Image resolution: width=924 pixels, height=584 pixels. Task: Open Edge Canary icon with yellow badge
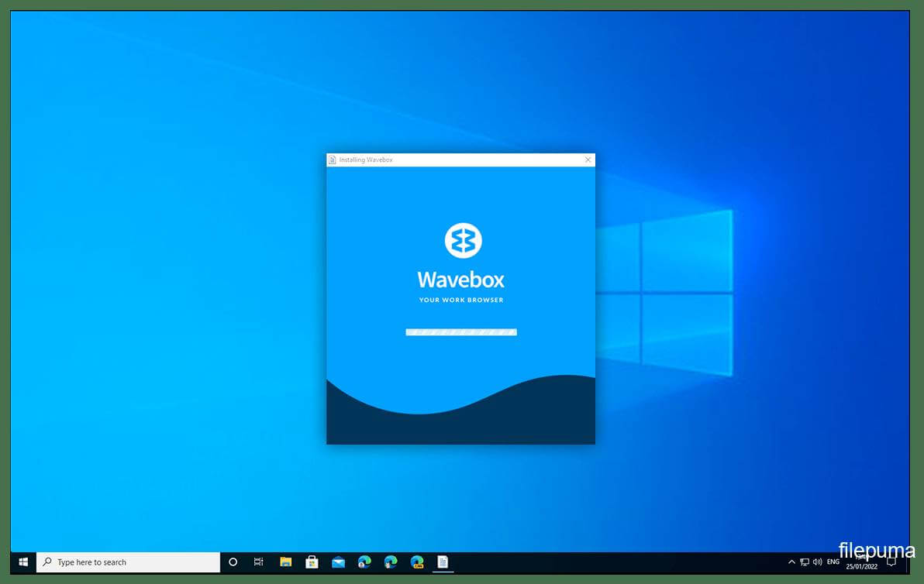(x=417, y=562)
